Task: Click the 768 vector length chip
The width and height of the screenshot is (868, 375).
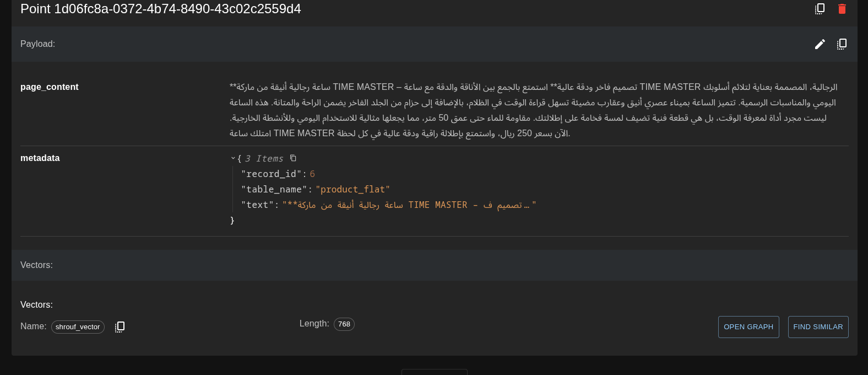Action: click(x=344, y=324)
